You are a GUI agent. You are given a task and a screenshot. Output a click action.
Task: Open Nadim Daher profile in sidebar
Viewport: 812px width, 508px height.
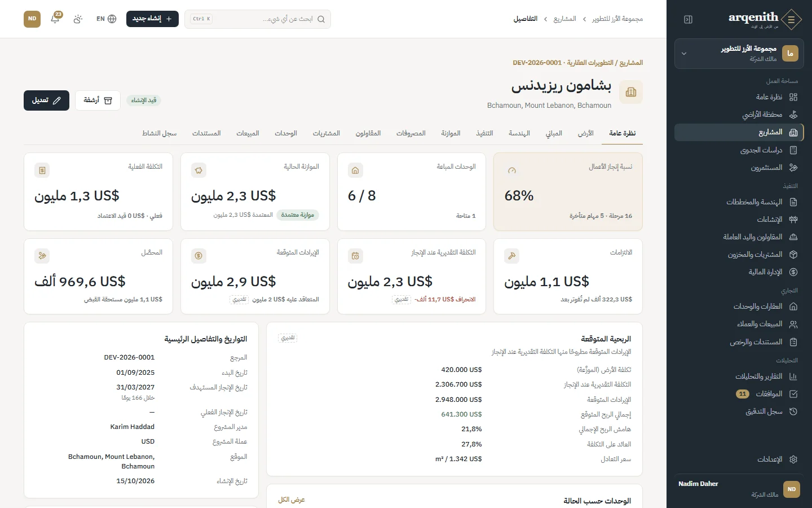(x=739, y=489)
